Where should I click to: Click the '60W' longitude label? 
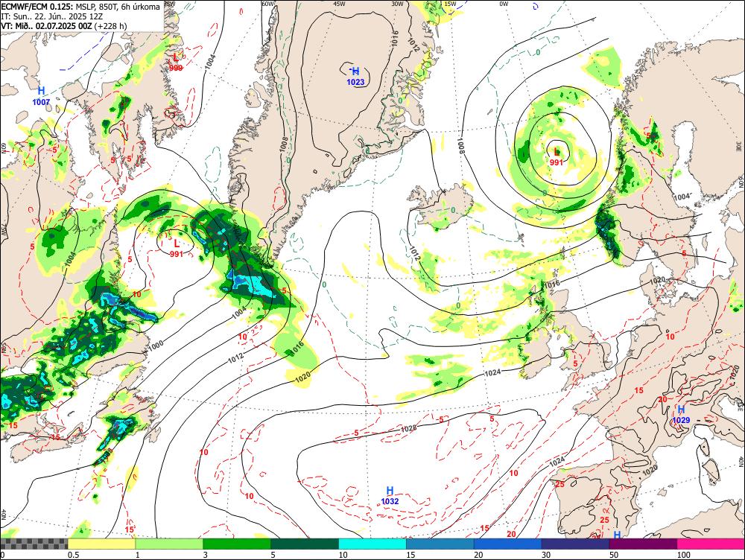tap(268, 4)
